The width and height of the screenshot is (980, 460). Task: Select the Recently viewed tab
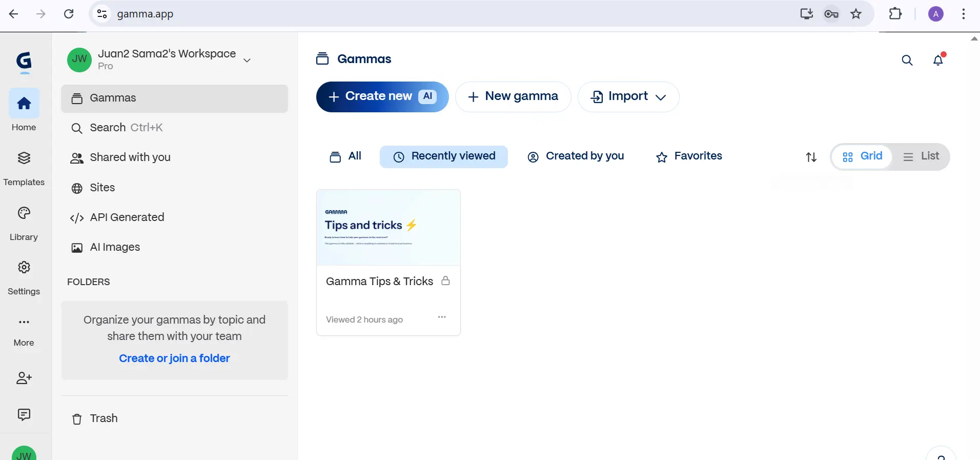444,156
